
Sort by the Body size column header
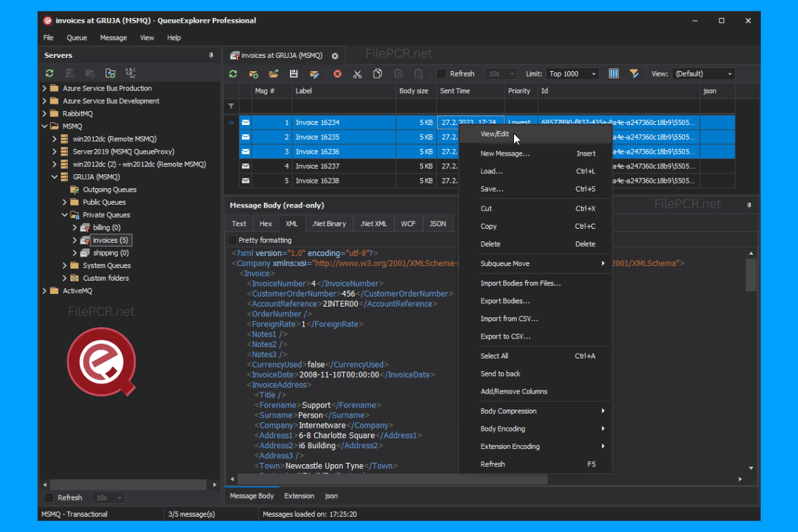point(416,91)
